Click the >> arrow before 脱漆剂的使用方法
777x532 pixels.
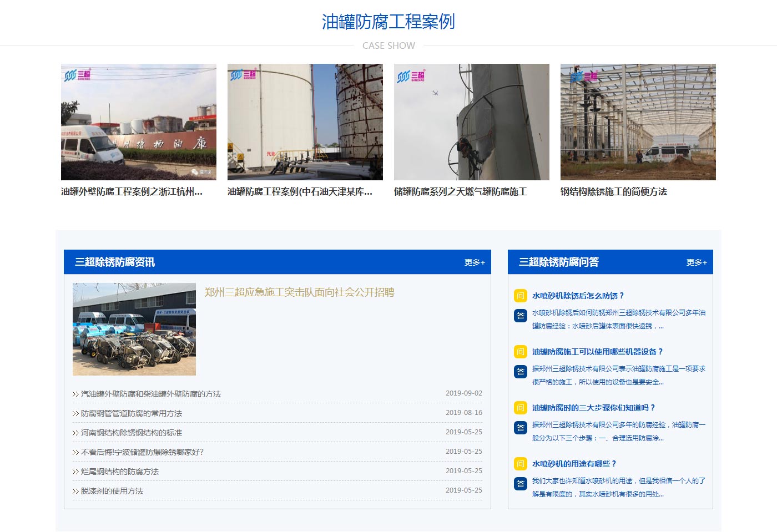75,491
